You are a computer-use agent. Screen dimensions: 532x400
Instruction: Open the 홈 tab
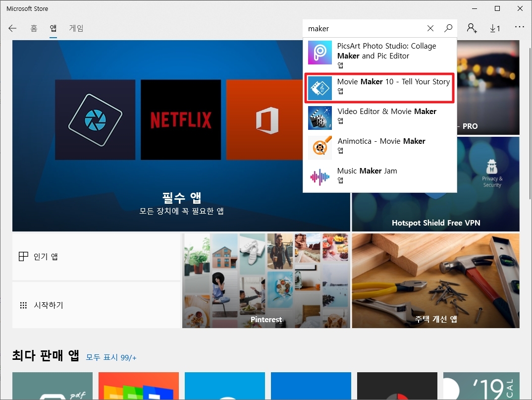[34, 28]
